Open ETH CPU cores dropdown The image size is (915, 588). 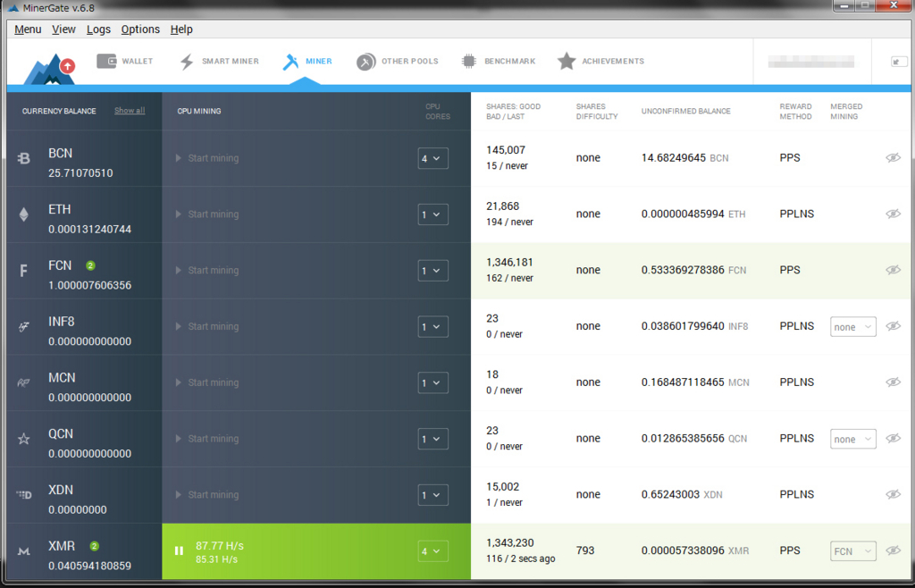point(433,214)
